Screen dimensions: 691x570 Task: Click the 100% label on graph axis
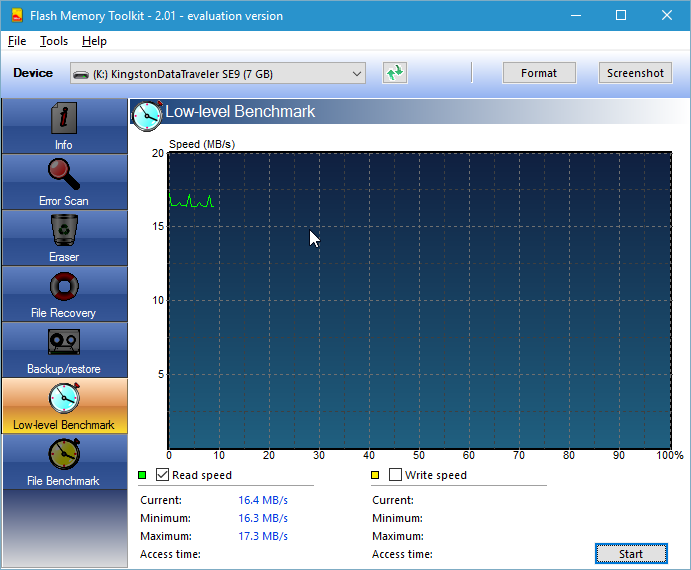669,455
